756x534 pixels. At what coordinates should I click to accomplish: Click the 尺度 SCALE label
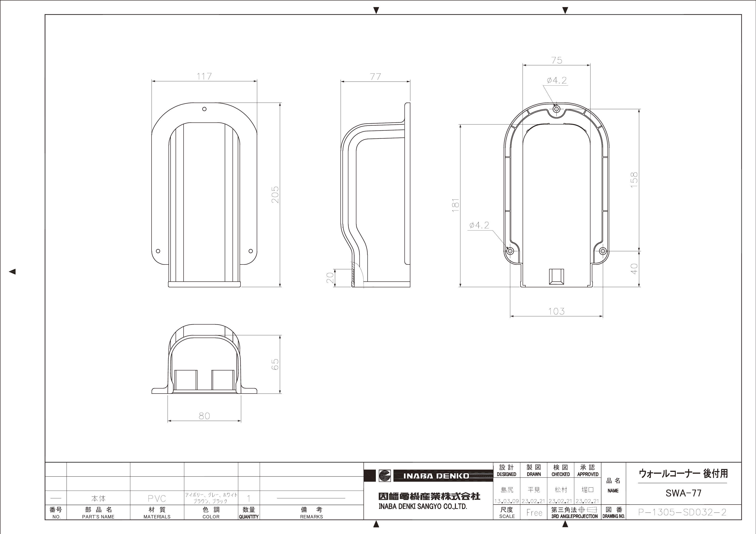507,513
